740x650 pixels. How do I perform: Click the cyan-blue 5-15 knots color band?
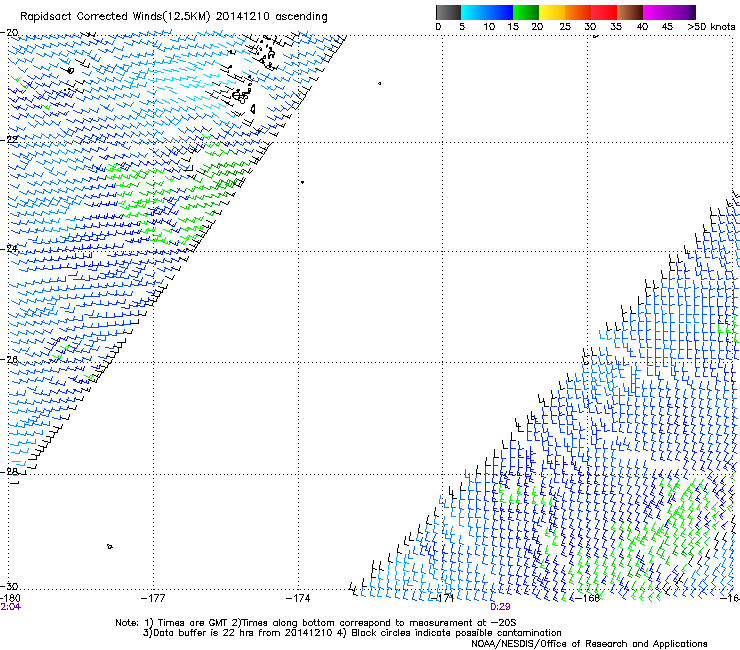point(487,12)
